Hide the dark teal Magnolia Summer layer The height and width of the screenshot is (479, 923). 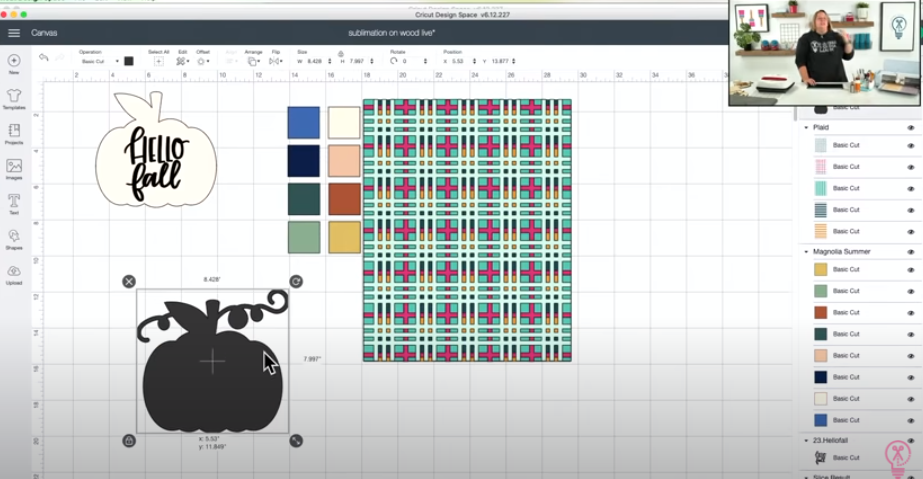click(x=911, y=334)
